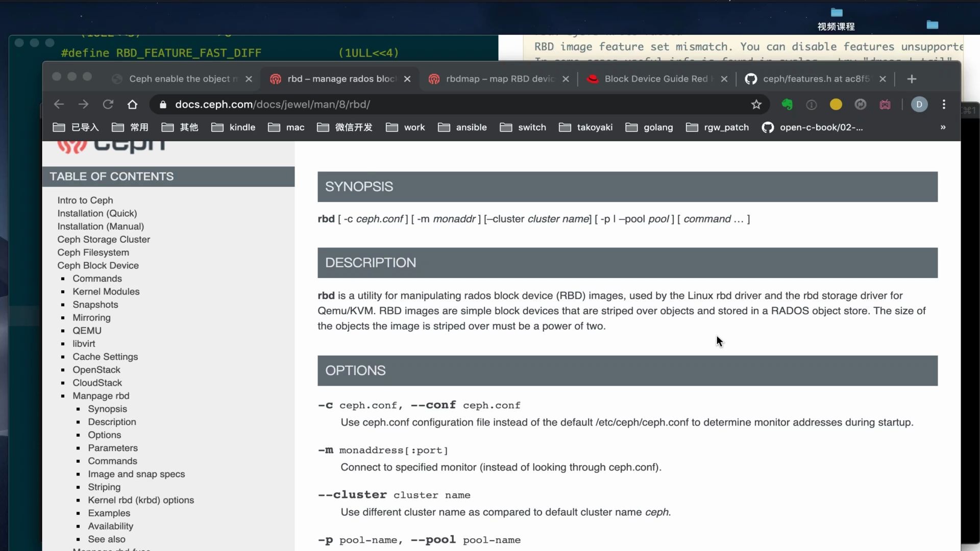Reload the current page
Image resolution: width=980 pixels, height=551 pixels.
(108, 105)
